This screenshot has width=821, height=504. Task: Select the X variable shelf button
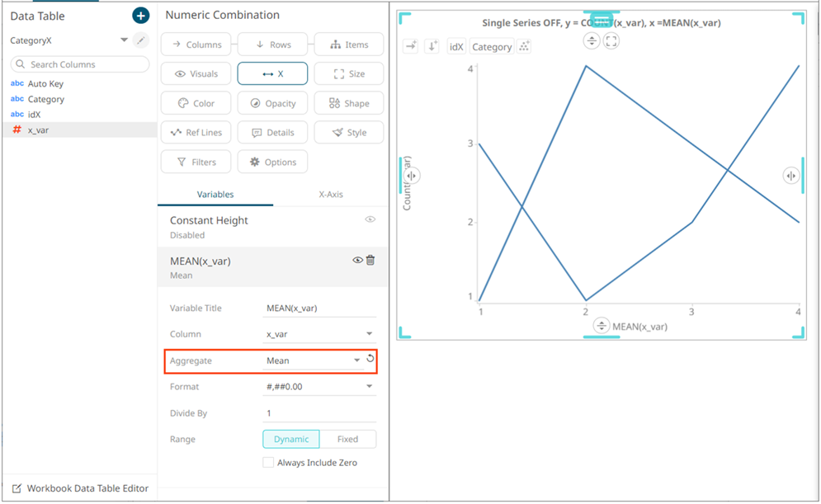point(272,73)
